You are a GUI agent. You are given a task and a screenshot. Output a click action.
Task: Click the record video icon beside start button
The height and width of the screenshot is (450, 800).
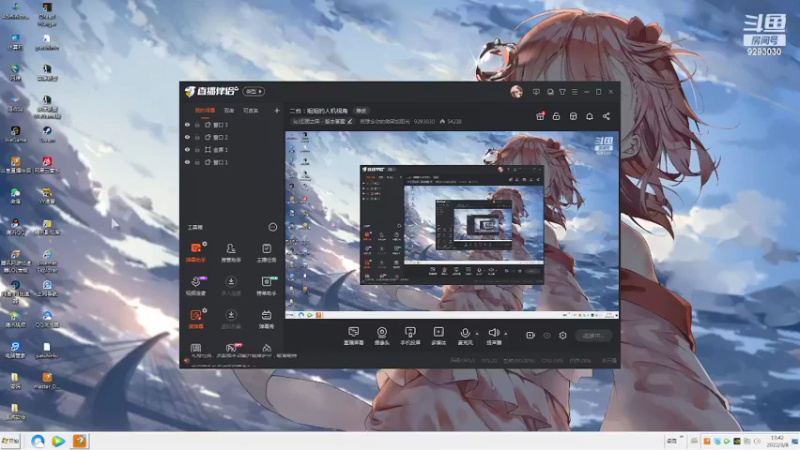[x=530, y=335]
